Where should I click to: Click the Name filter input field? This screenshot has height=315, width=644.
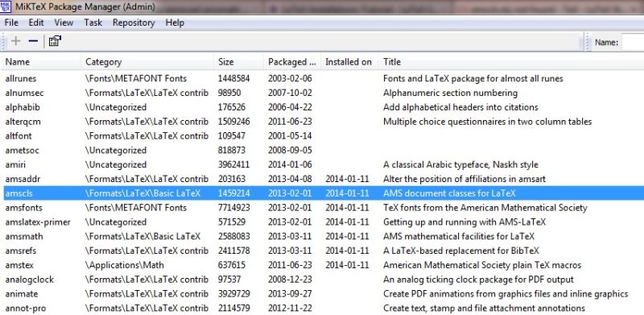coord(633,43)
